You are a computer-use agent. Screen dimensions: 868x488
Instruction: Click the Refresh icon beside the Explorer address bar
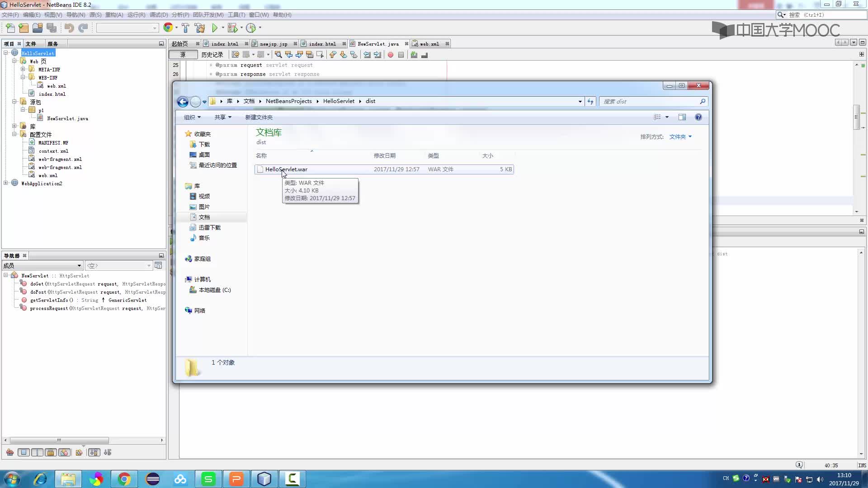click(590, 102)
